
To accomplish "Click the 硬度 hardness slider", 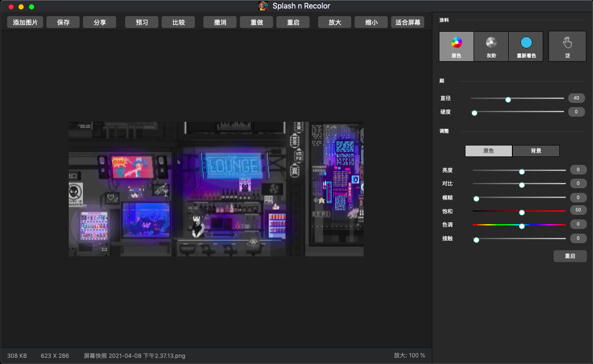I will point(517,112).
